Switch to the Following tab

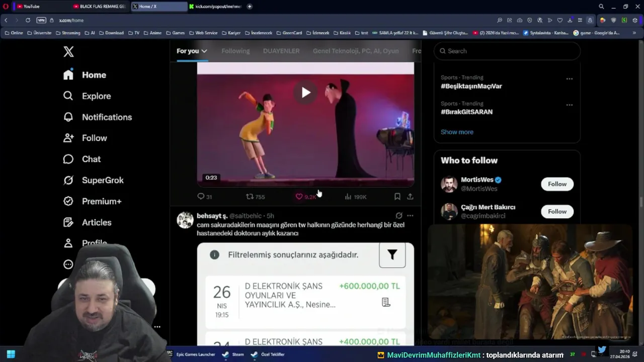[x=235, y=51]
